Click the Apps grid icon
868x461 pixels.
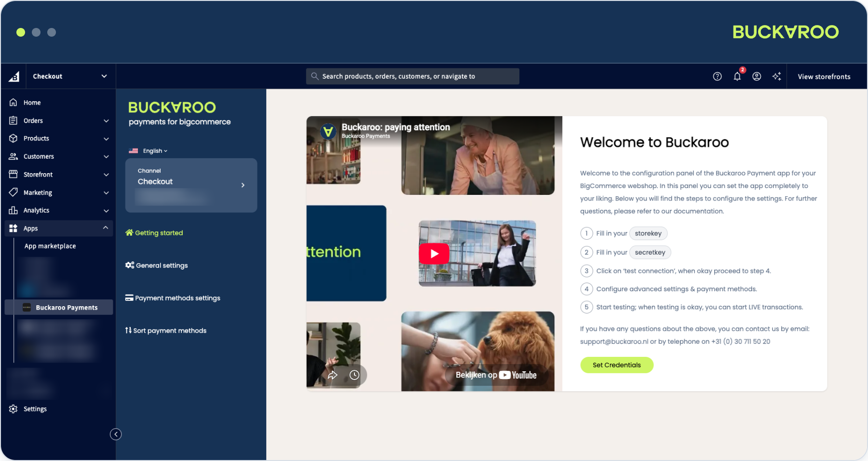[x=14, y=228]
